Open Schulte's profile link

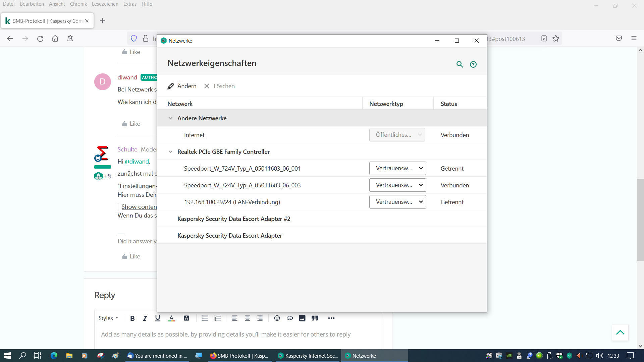[x=127, y=149]
